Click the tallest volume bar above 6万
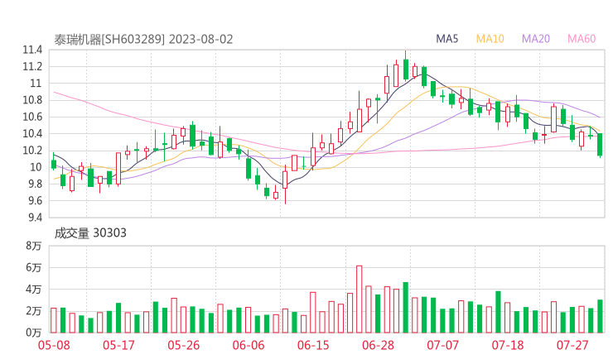613x364 pixels. [359, 299]
